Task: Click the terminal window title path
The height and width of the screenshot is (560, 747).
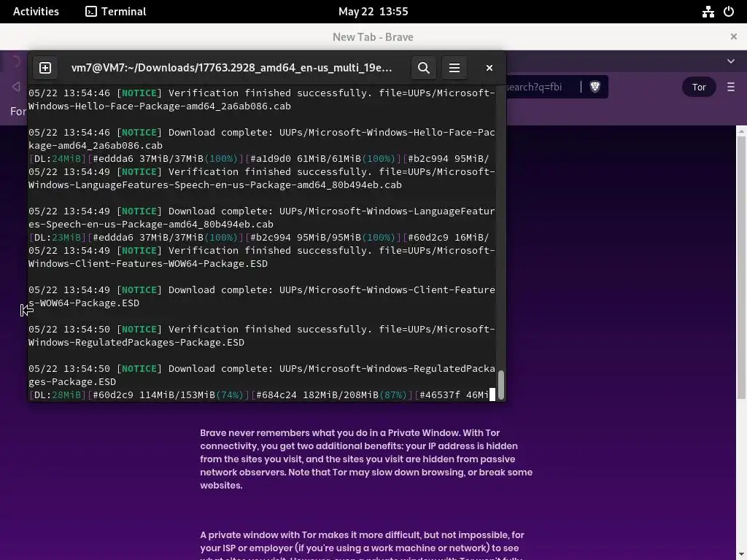Action: click(x=231, y=68)
